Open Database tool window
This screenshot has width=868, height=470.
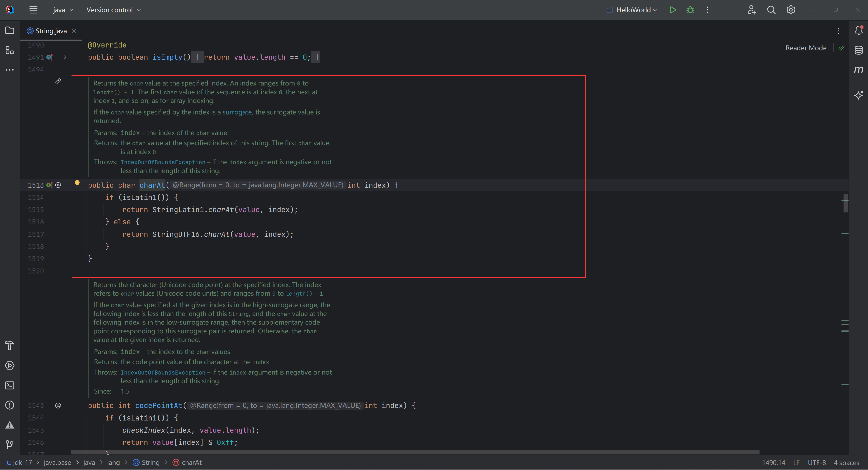point(859,50)
